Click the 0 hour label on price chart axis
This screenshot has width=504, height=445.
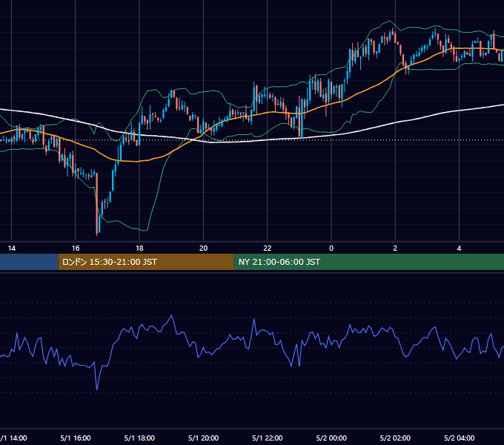[331, 248]
